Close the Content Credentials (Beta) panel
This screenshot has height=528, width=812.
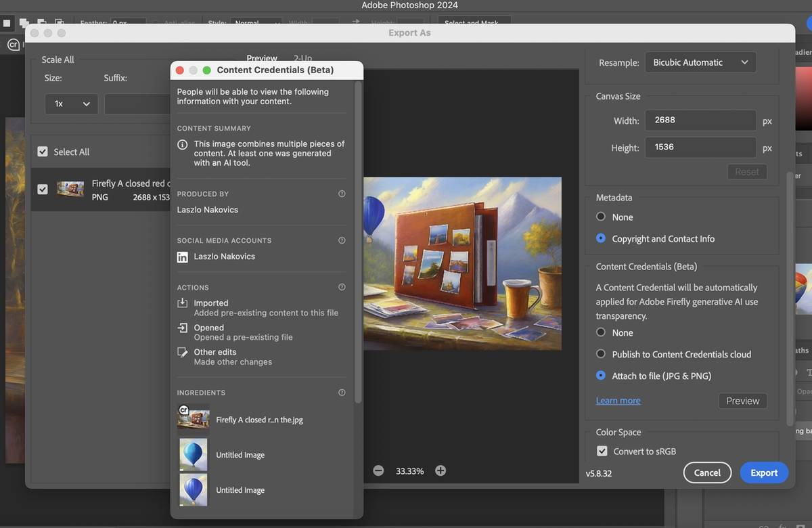pyautogui.click(x=180, y=70)
